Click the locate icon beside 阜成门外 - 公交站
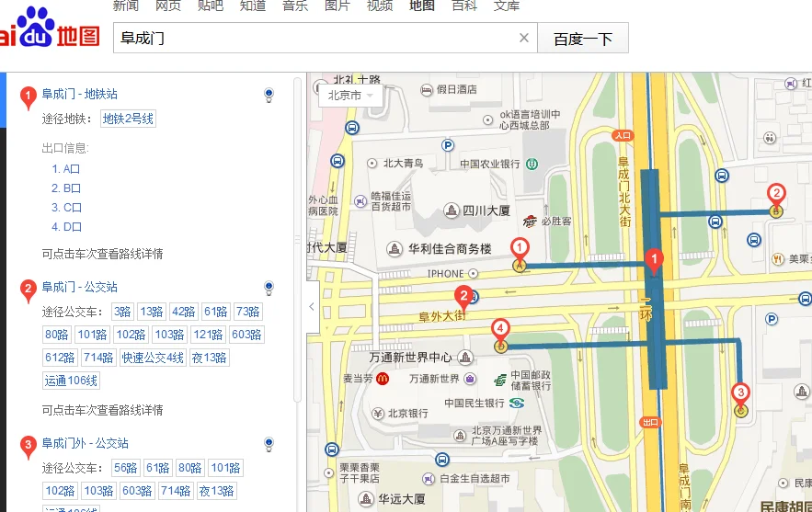Image resolution: width=812 pixels, height=512 pixels. point(269,444)
